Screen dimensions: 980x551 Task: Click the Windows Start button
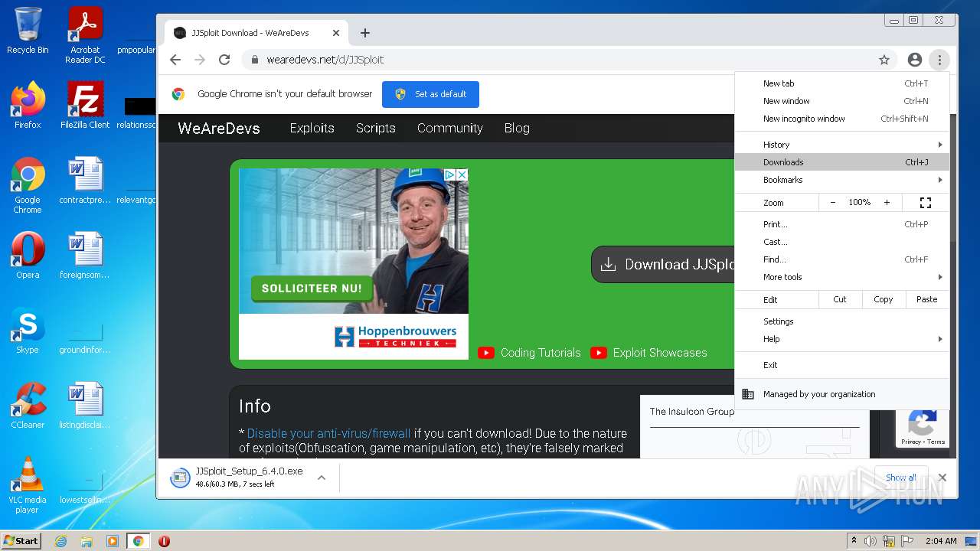21,541
